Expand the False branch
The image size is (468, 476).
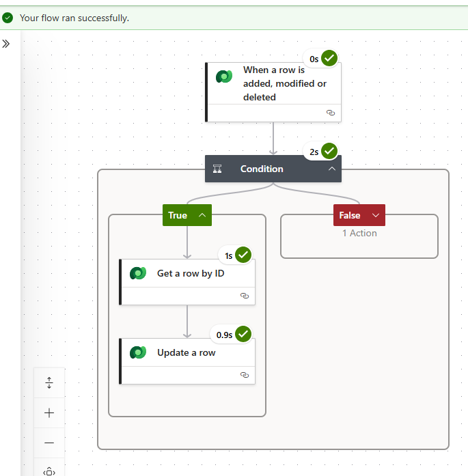[375, 215]
